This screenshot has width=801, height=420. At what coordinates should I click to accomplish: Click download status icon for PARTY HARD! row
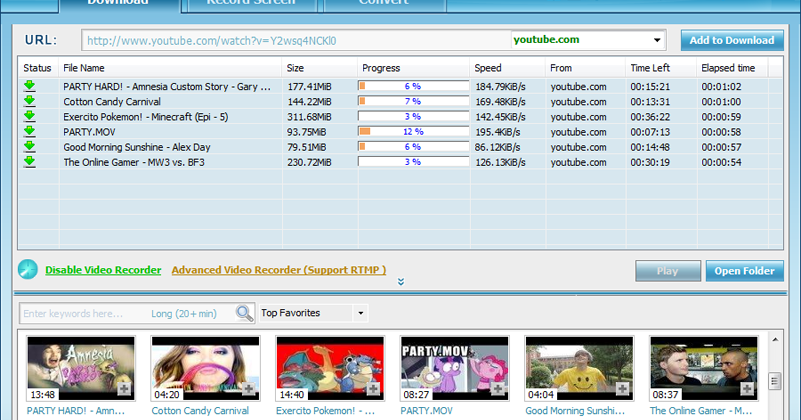click(30, 86)
